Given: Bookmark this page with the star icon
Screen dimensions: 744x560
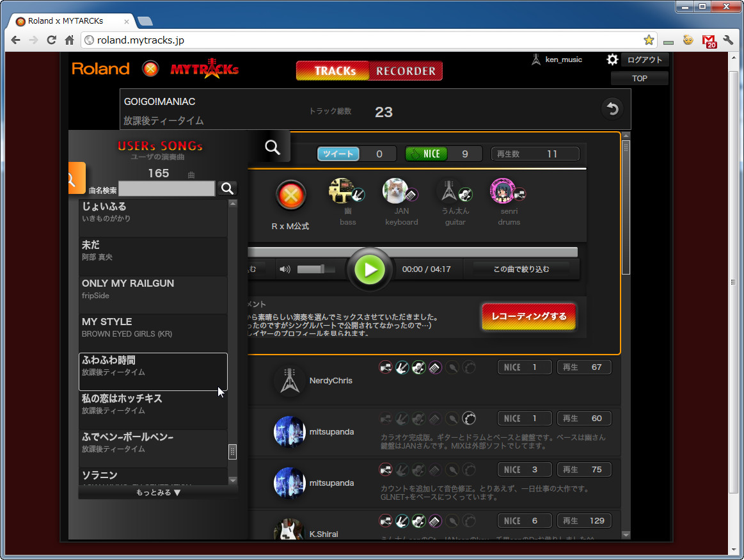Looking at the screenshot, I should pos(649,40).
